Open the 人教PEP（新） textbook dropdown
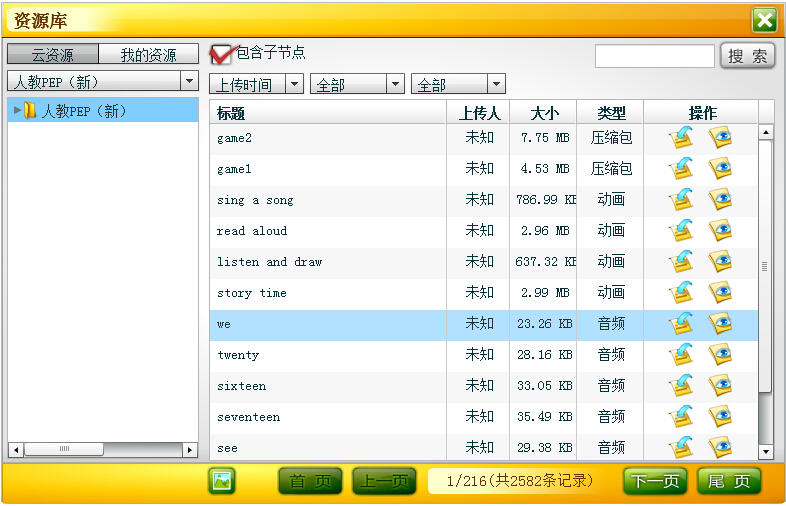The height and width of the screenshot is (506, 786). [x=102, y=81]
